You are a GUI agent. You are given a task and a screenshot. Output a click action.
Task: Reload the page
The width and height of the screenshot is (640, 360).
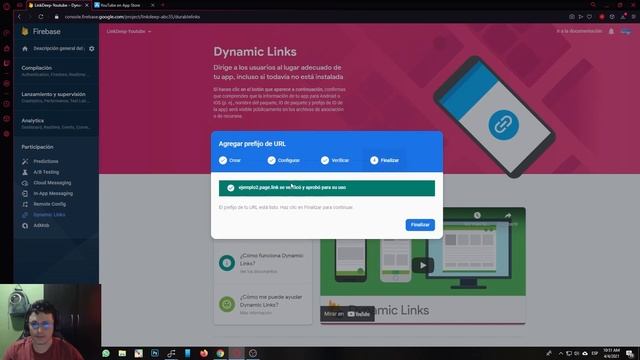(41, 17)
